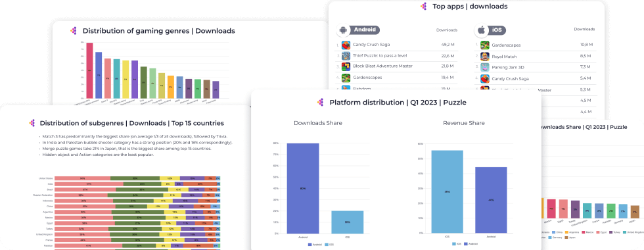Viewport: 644px width, 250px height.
Task: Click the iOS pill label
Action: pos(497,30)
